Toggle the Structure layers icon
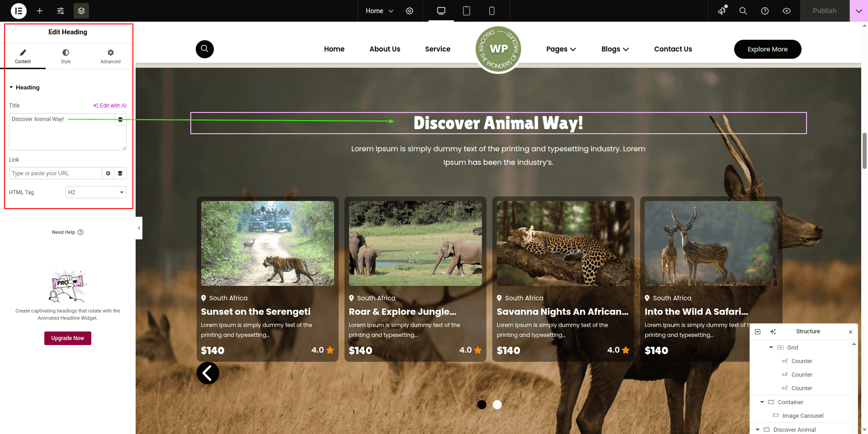The image size is (868, 434). [81, 11]
